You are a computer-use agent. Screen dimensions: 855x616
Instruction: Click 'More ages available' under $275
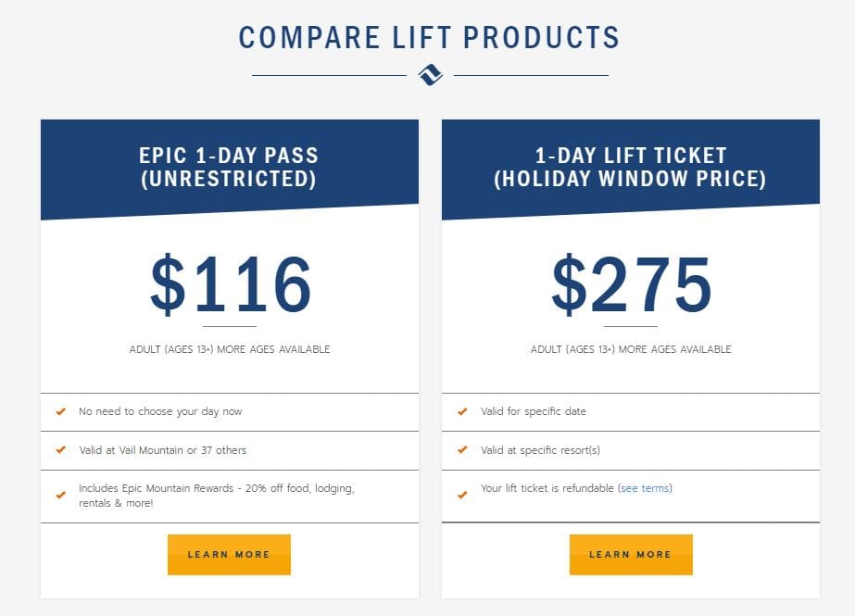[x=675, y=349]
